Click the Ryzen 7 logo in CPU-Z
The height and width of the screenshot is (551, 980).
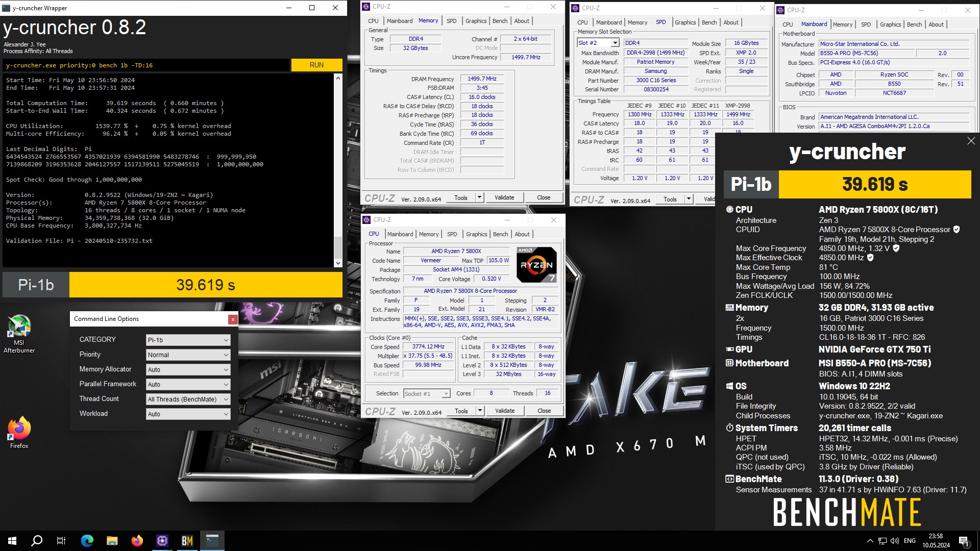(536, 265)
